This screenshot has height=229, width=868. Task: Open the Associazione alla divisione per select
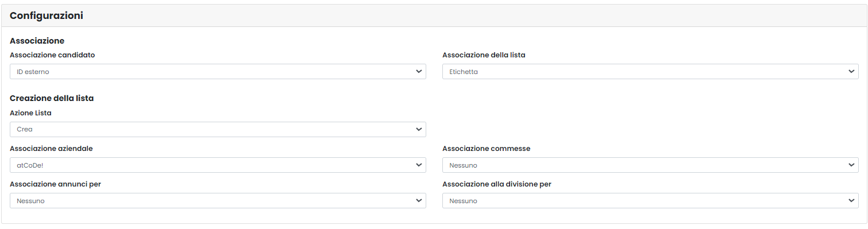pos(650,201)
